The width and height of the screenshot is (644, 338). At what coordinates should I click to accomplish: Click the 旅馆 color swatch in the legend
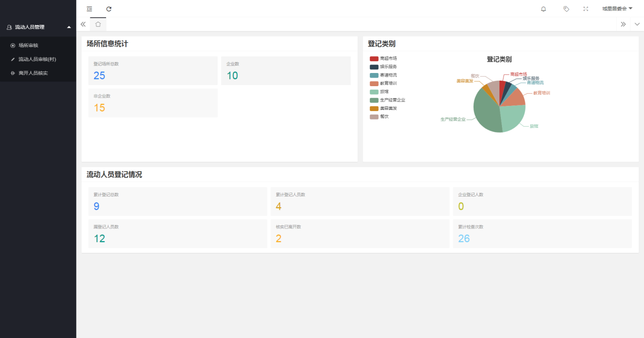(374, 92)
